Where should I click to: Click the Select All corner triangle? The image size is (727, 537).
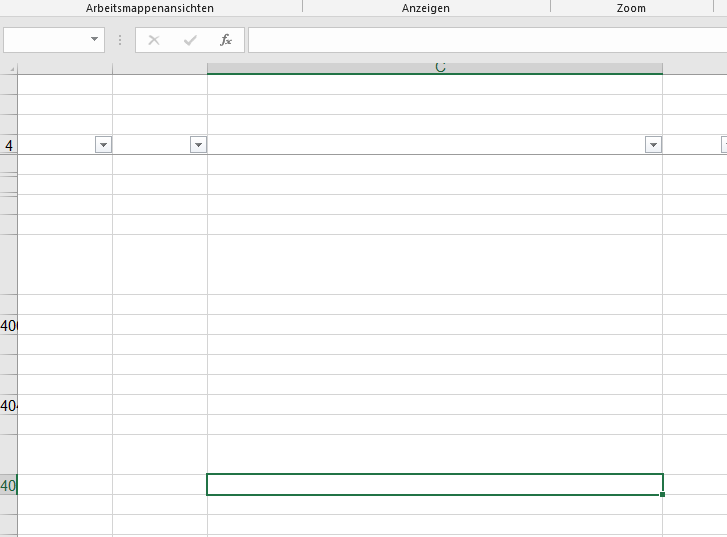pos(12,69)
